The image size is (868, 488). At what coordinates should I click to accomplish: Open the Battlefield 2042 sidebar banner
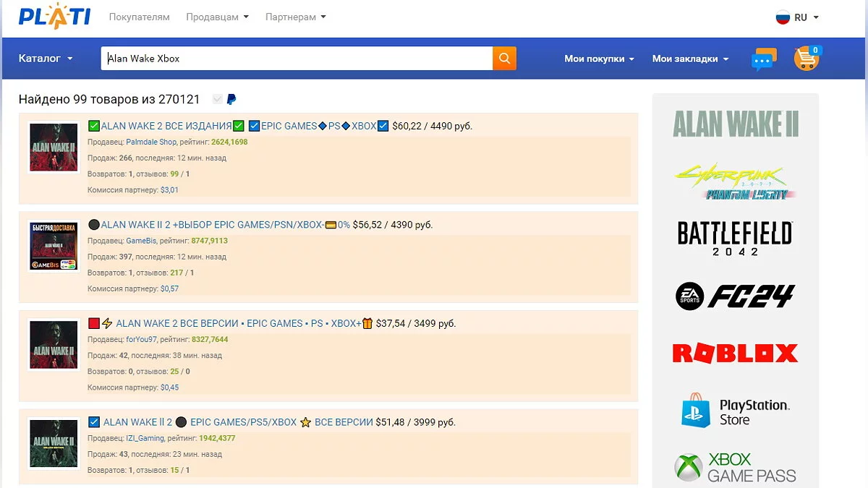[x=735, y=238]
